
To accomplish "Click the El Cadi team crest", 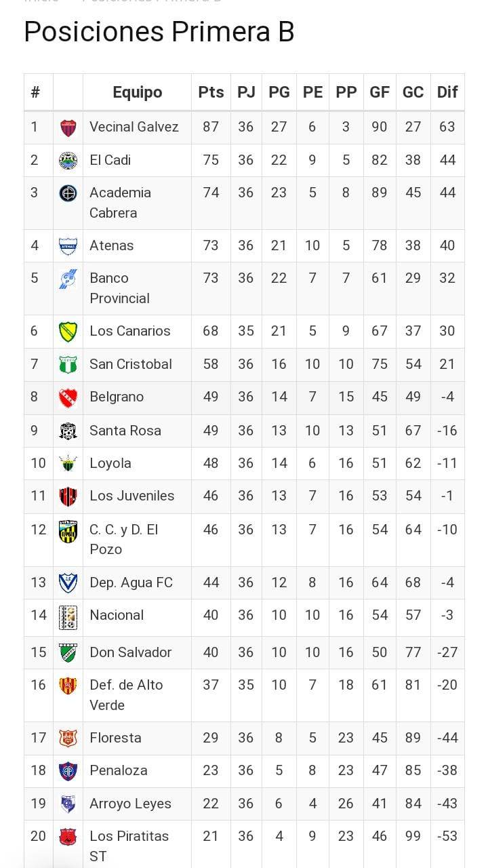I will (68, 161).
